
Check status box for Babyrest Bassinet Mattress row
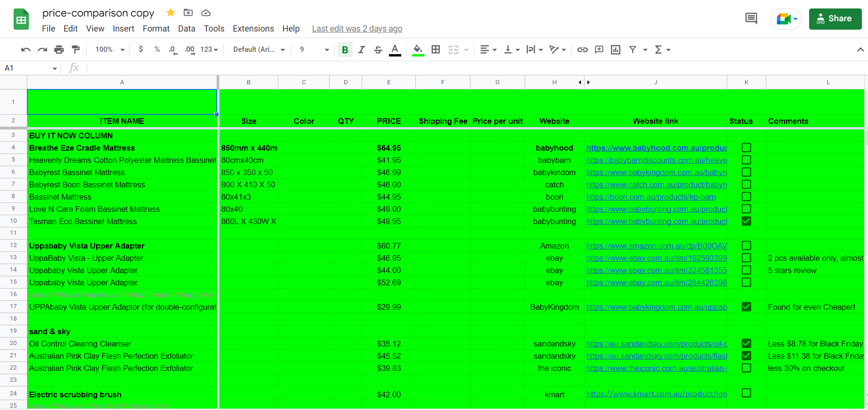746,172
